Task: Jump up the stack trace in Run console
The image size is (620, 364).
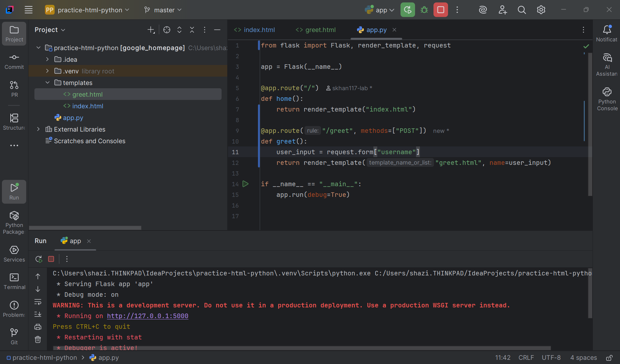Action: [x=38, y=276]
